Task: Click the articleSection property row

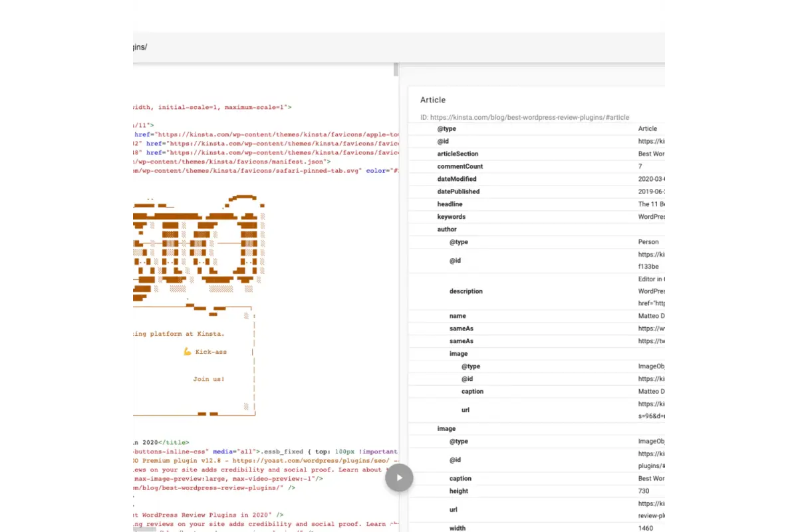Action: pos(537,154)
